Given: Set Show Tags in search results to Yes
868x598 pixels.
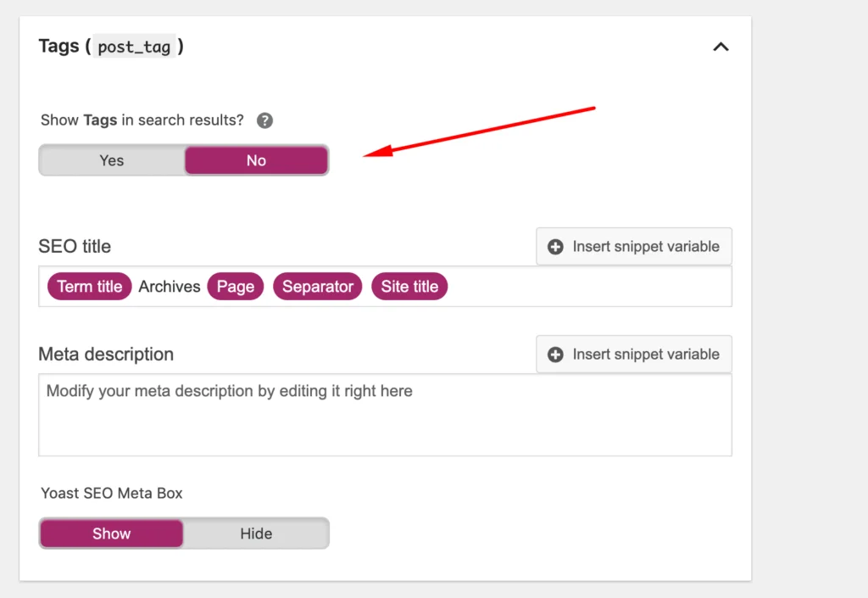Looking at the screenshot, I should tap(112, 160).
